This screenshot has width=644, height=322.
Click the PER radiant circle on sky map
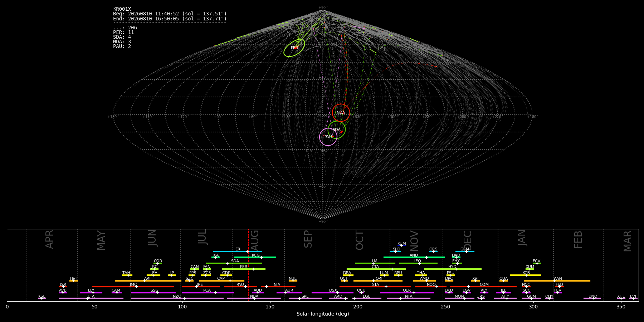[294, 48]
